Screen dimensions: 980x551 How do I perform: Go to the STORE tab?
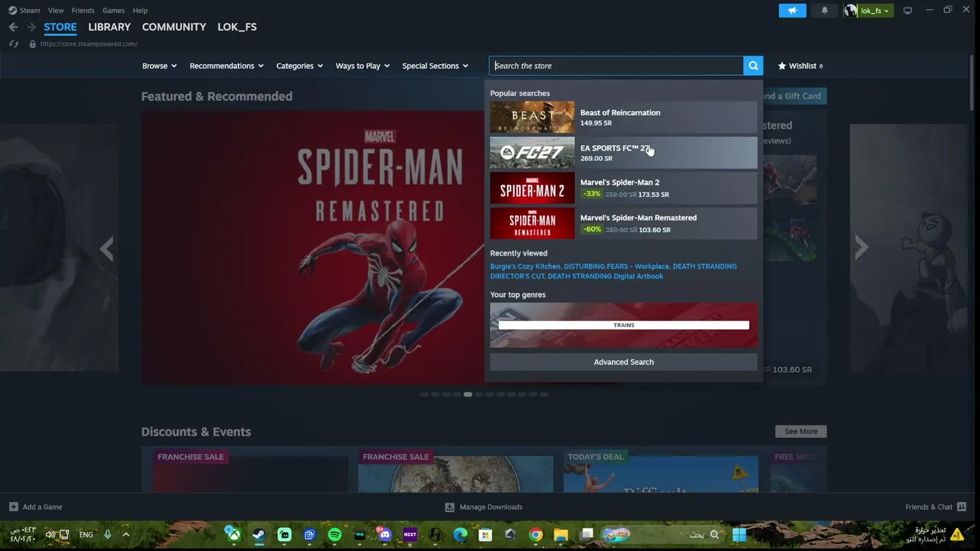click(60, 27)
